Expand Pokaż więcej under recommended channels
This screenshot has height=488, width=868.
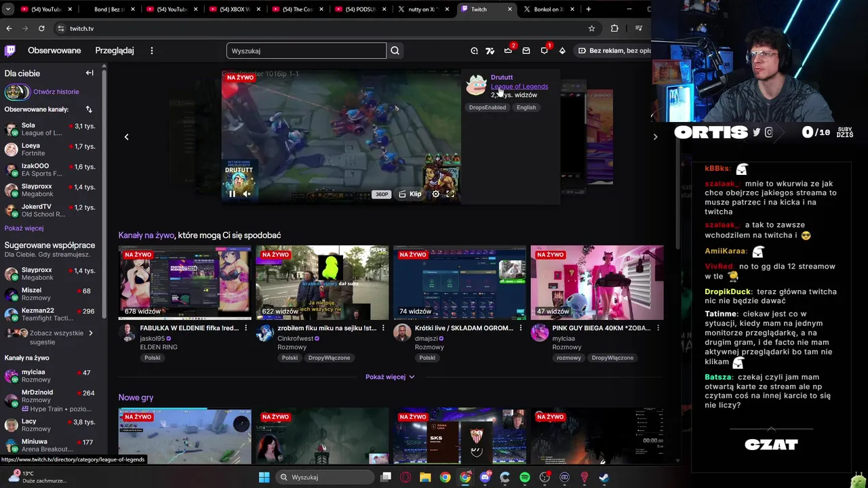pos(390,377)
